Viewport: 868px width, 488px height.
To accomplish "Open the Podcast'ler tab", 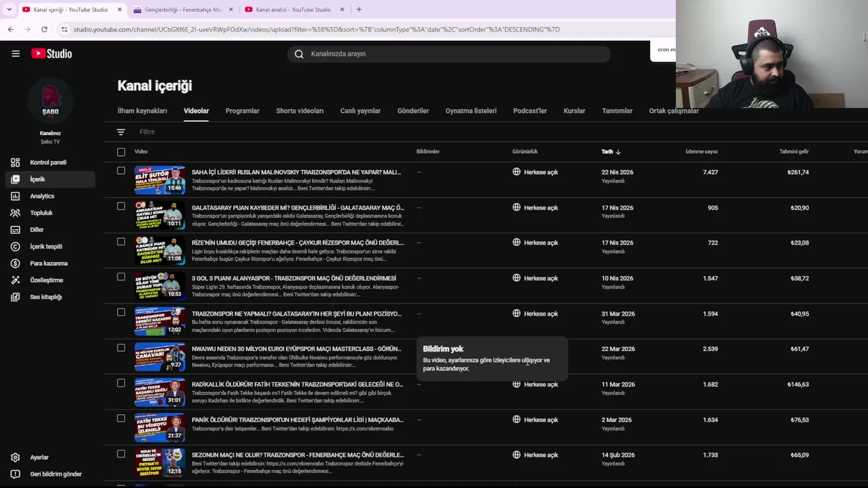I will tap(530, 111).
